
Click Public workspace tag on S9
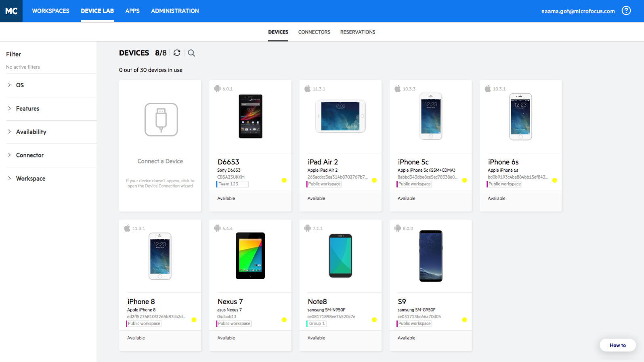click(x=414, y=324)
